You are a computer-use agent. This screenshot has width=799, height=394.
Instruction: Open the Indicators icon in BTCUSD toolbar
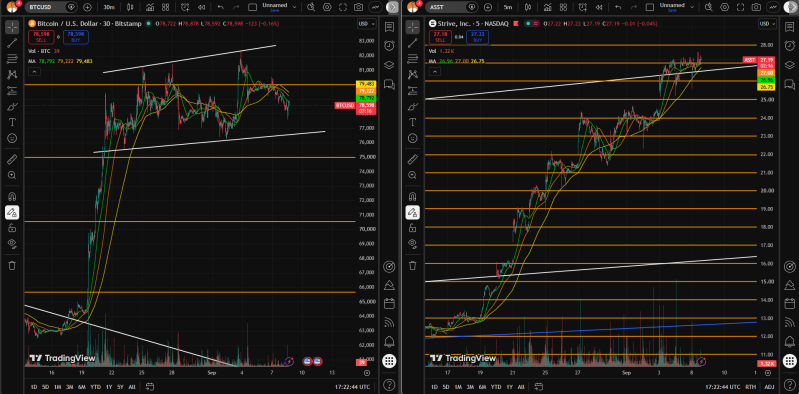point(150,7)
